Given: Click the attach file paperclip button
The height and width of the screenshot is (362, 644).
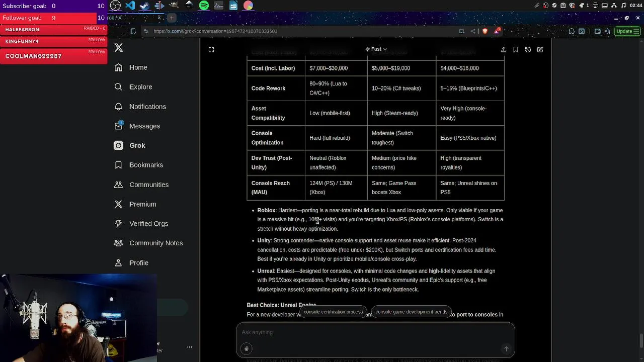Looking at the screenshot, I should click(247, 349).
